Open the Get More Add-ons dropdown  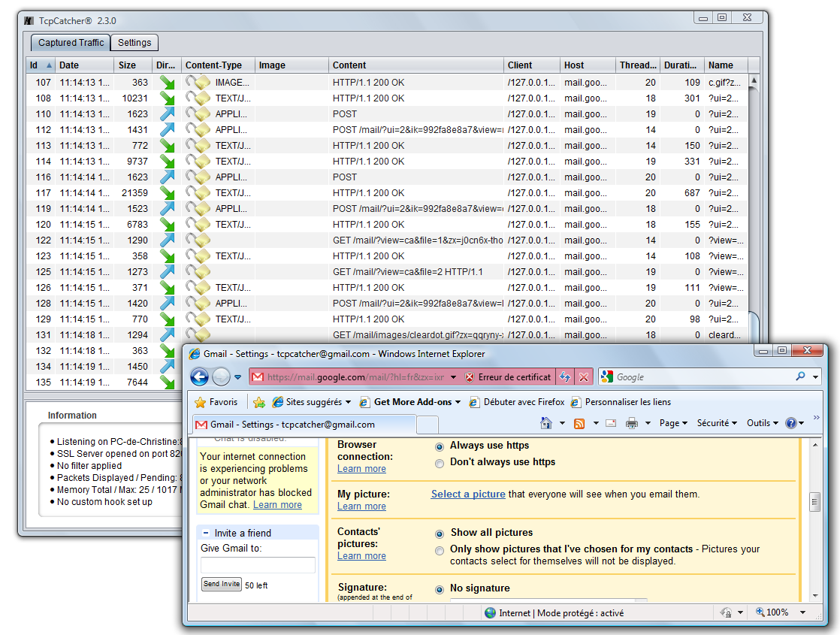tap(458, 402)
